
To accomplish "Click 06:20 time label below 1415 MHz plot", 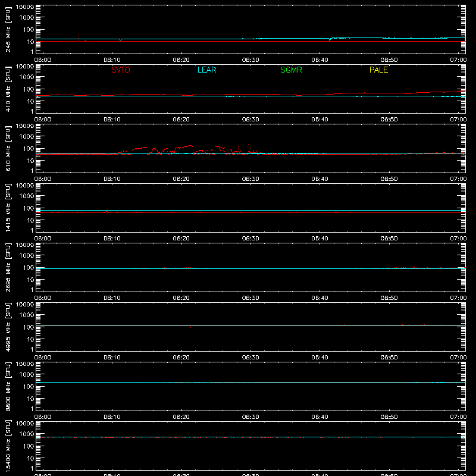I will [181, 239].
